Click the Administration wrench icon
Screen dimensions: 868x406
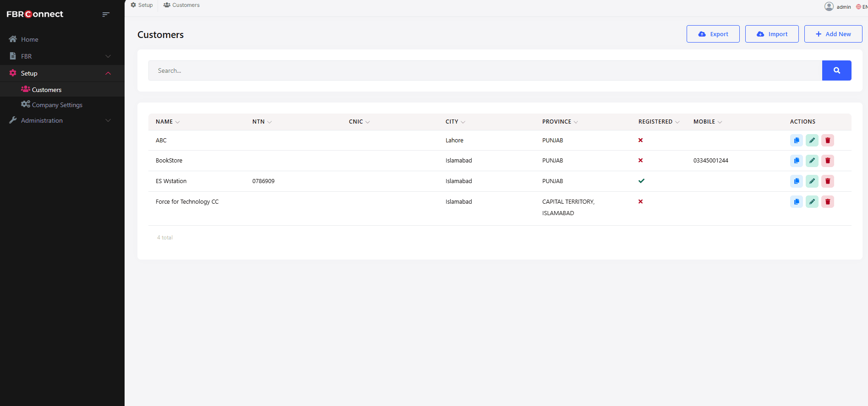click(13, 120)
